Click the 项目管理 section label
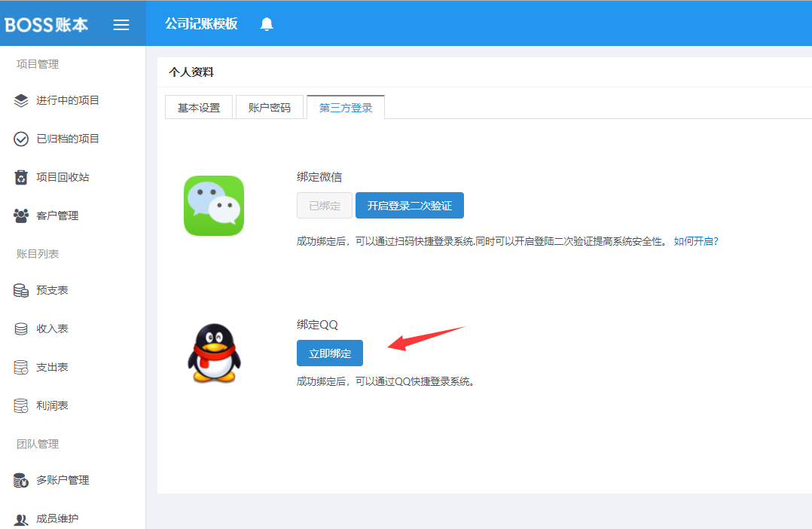Image resolution: width=812 pixels, height=529 pixels. coord(38,64)
